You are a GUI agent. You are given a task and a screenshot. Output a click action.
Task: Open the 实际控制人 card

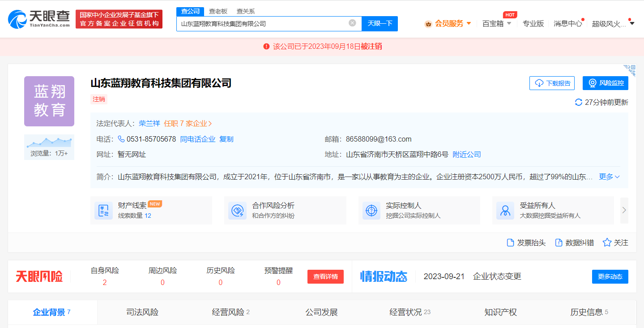point(419,210)
